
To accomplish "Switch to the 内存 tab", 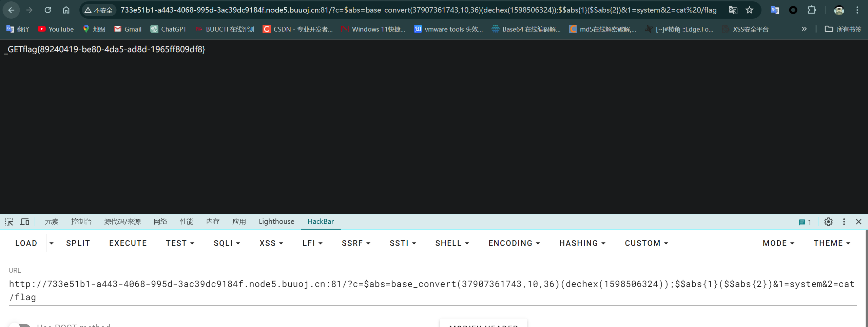I will click(x=213, y=222).
